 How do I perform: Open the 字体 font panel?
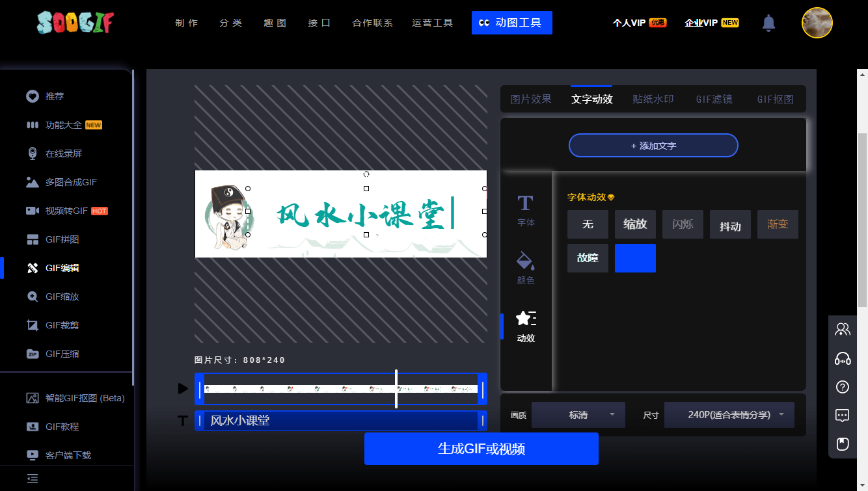click(x=526, y=210)
